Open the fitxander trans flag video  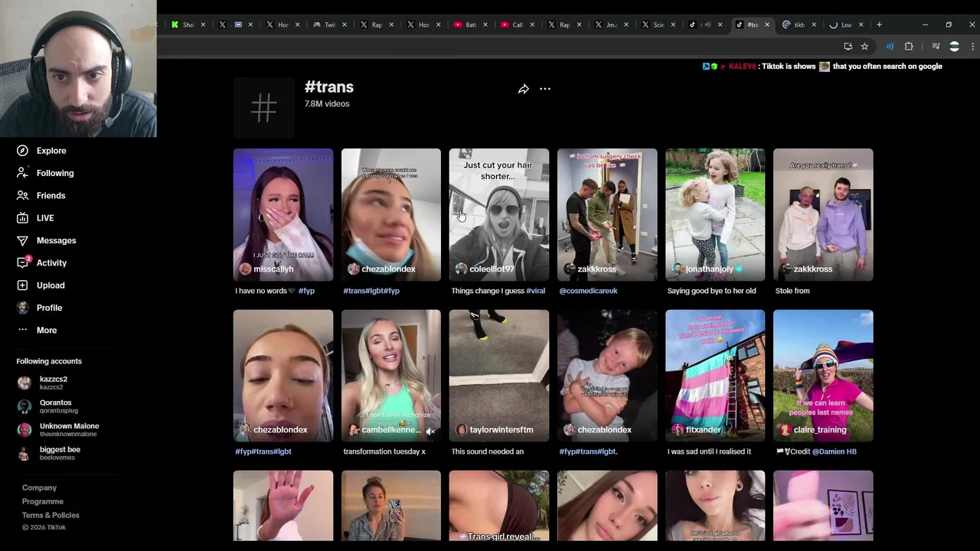pos(715,375)
